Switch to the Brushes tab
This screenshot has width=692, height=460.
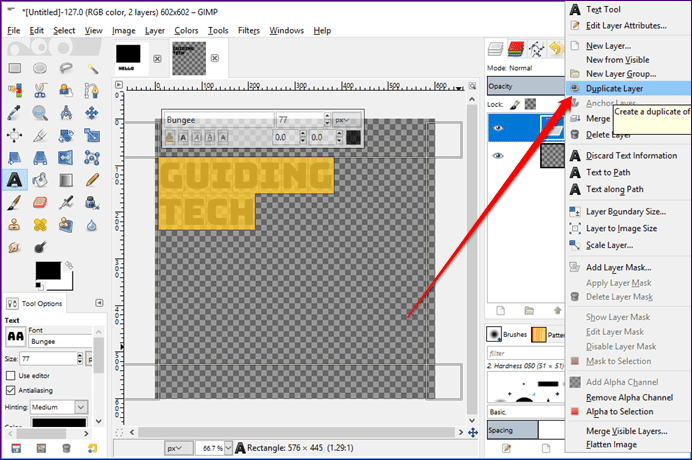[x=508, y=334]
